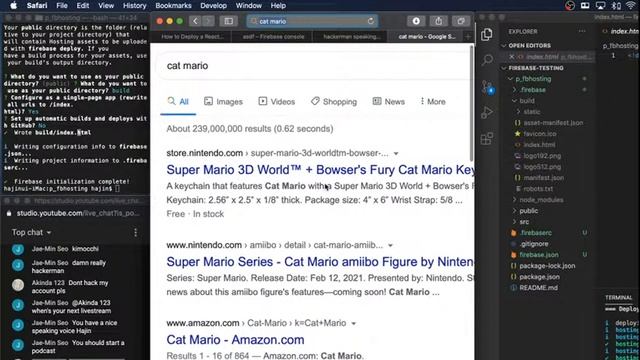This screenshot has width=640, height=360.
Task: Collapse the FIREBASE-TESTING section
Action: click(x=504, y=68)
